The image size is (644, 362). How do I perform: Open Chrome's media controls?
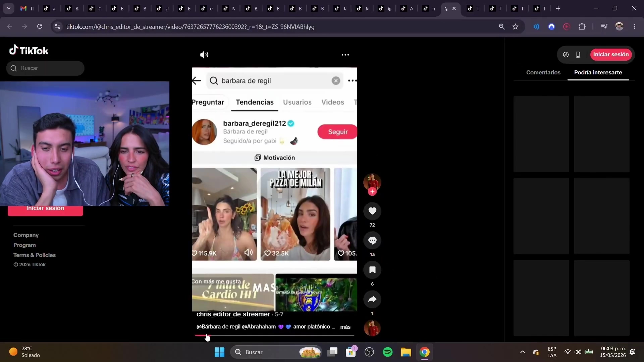(x=604, y=26)
